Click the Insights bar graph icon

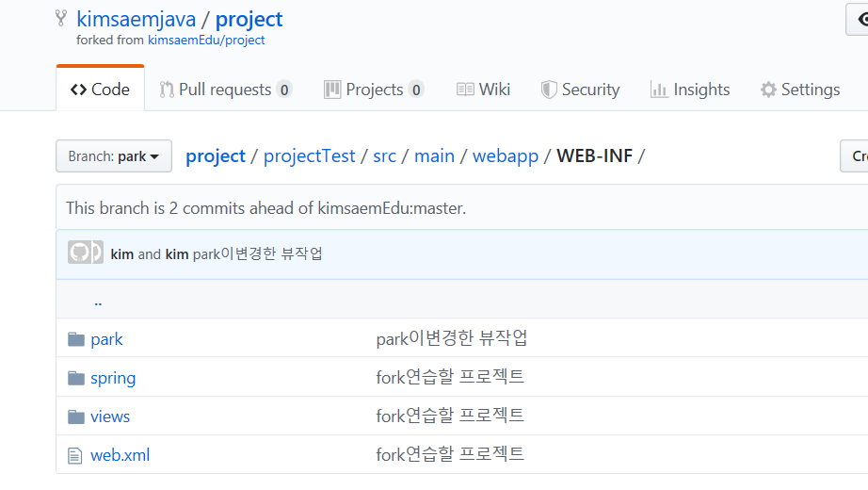pos(659,90)
